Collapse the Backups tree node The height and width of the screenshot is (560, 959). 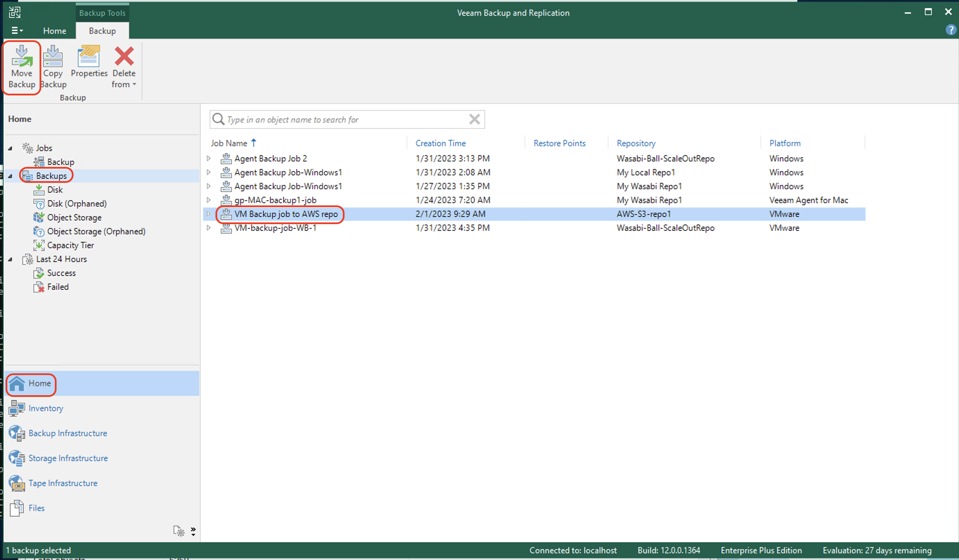10,176
